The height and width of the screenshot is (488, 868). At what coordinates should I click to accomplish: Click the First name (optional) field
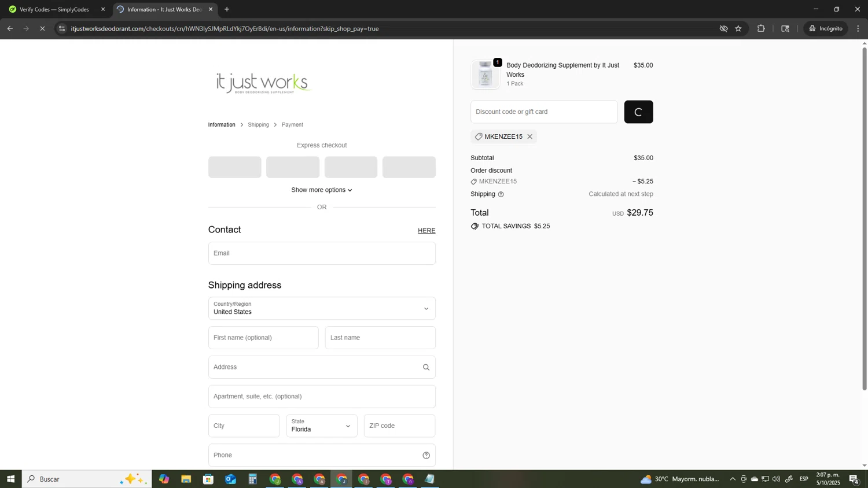click(x=263, y=338)
